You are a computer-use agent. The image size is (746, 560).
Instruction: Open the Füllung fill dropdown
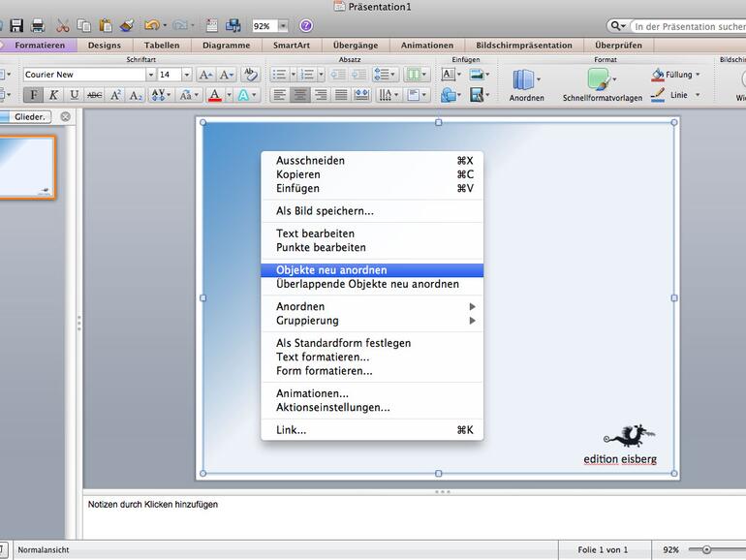coord(698,75)
